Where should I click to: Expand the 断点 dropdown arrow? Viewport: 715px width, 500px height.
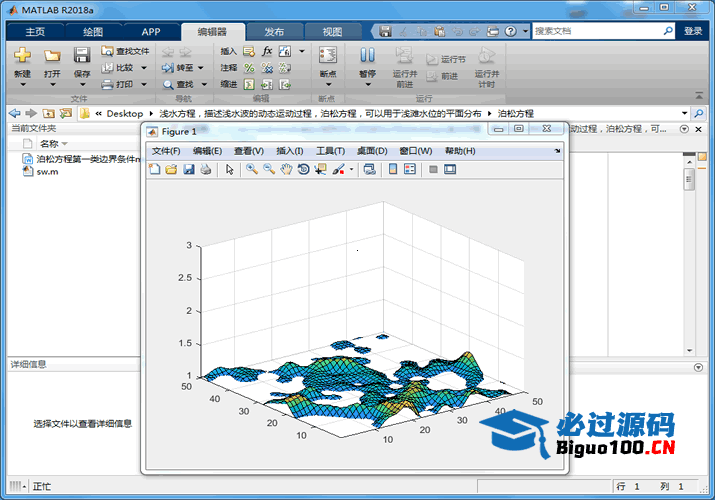pos(328,85)
